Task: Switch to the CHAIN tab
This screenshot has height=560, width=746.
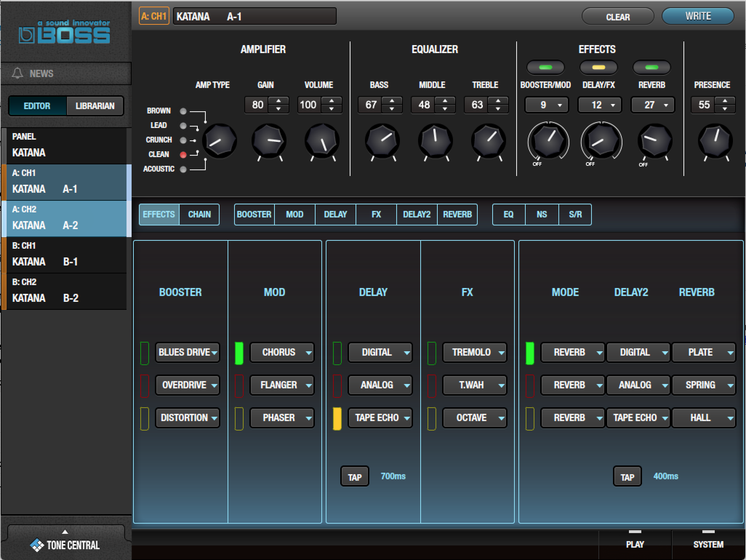Action: pyautogui.click(x=199, y=215)
